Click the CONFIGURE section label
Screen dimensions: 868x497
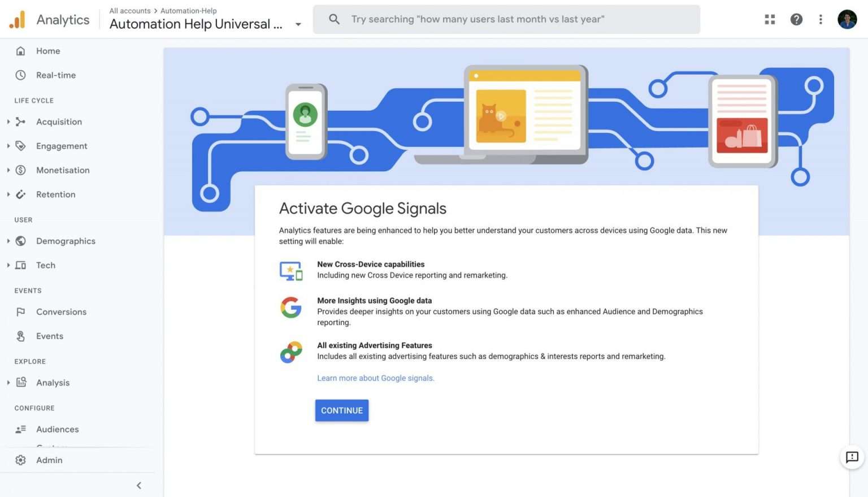click(x=34, y=408)
